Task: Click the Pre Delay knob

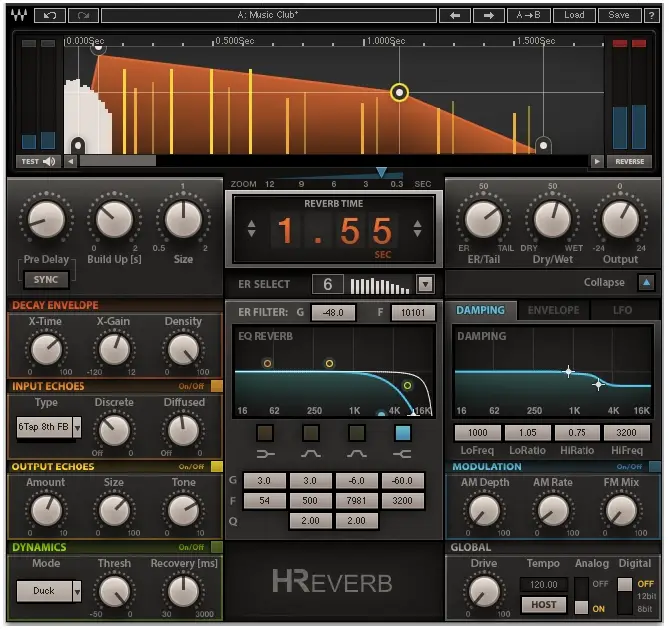Action: tap(46, 220)
